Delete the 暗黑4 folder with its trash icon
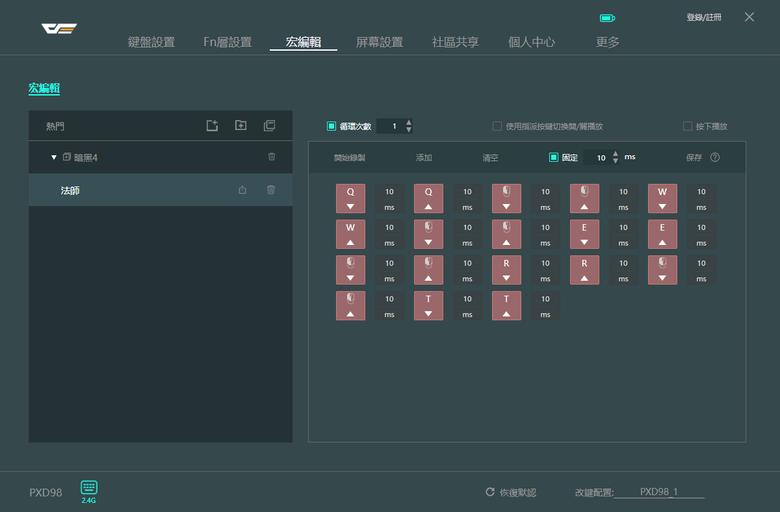 (x=272, y=157)
